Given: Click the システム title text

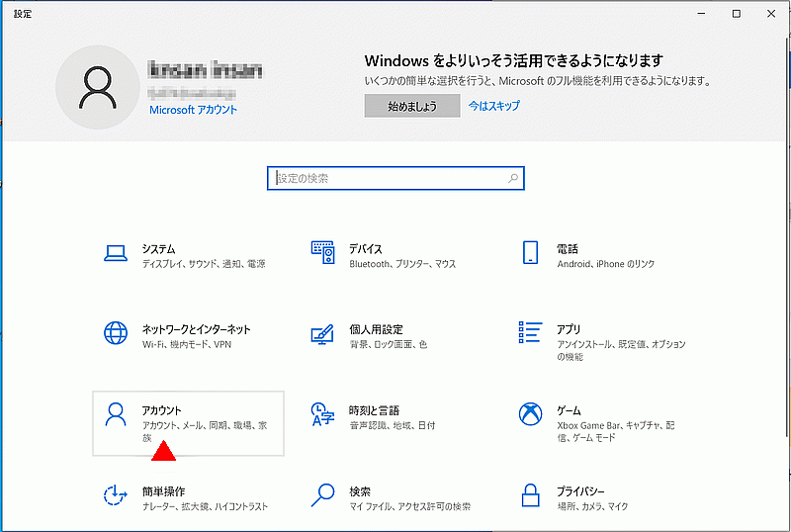Looking at the screenshot, I should (x=158, y=249).
